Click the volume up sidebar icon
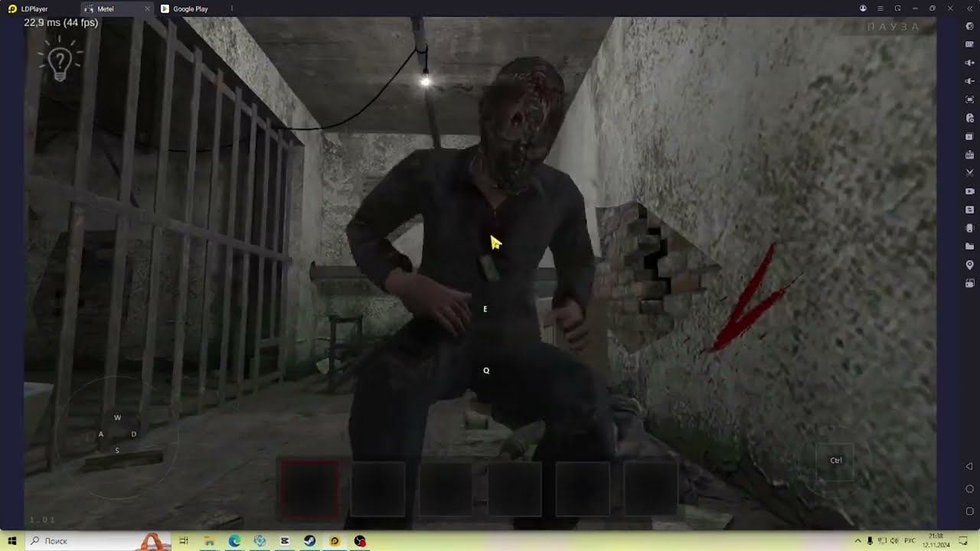Viewport: 980px width, 551px height. [970, 63]
